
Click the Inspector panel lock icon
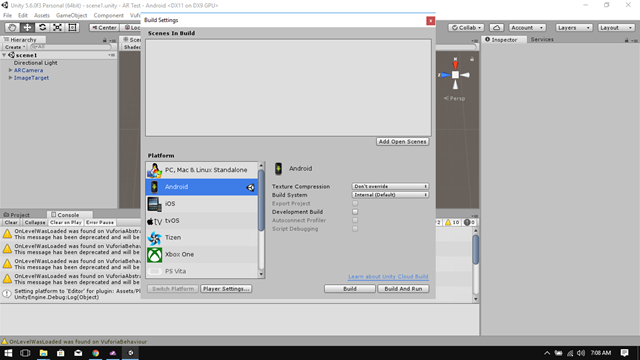coord(626,40)
